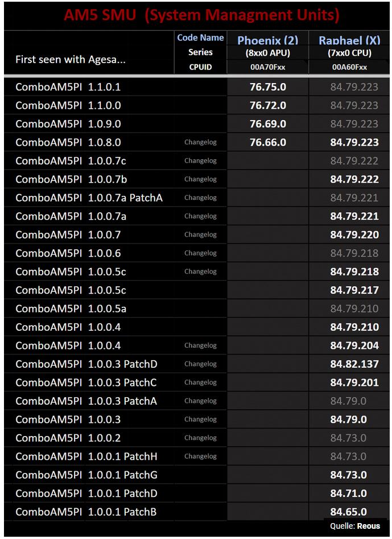Click the Quelle: Reous source credit
Image resolution: width=392 pixels, height=539 pixels.
355,526
